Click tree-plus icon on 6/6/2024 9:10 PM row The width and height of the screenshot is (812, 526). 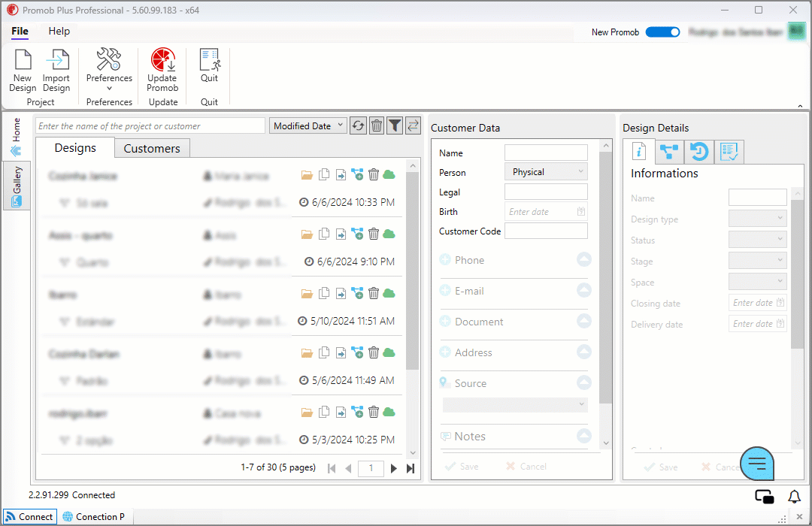357,234
